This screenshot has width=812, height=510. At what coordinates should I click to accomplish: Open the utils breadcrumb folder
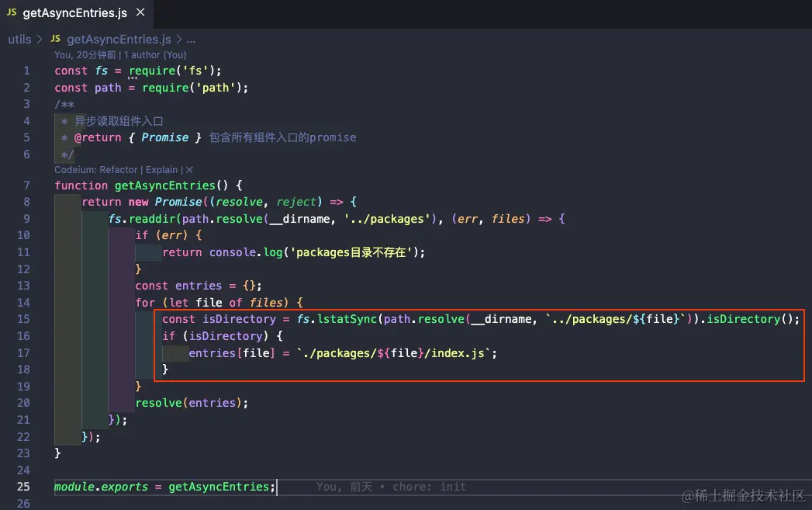(x=19, y=40)
